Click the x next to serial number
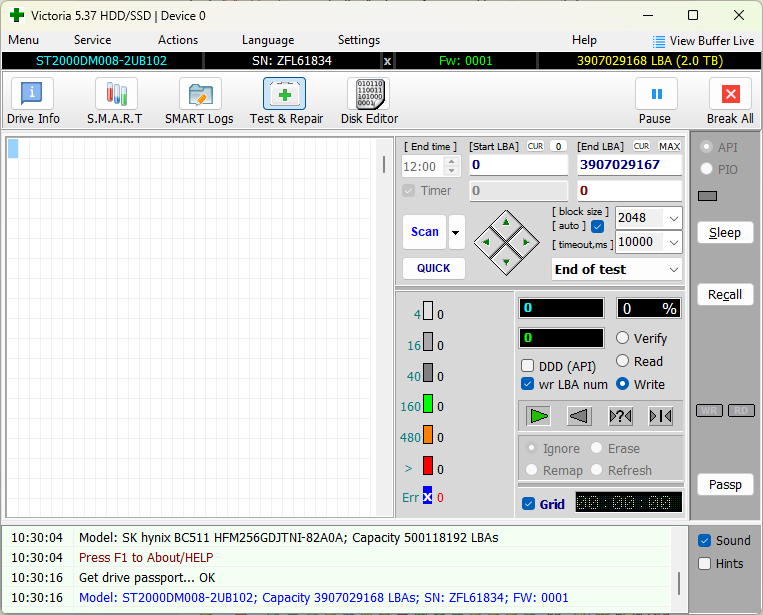This screenshot has height=615, width=763. pos(387,61)
